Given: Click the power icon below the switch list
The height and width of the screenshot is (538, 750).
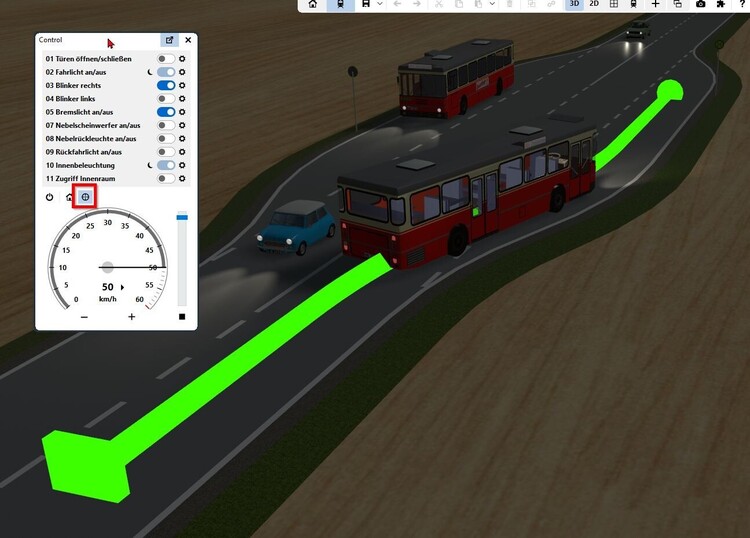Looking at the screenshot, I should click(x=49, y=197).
